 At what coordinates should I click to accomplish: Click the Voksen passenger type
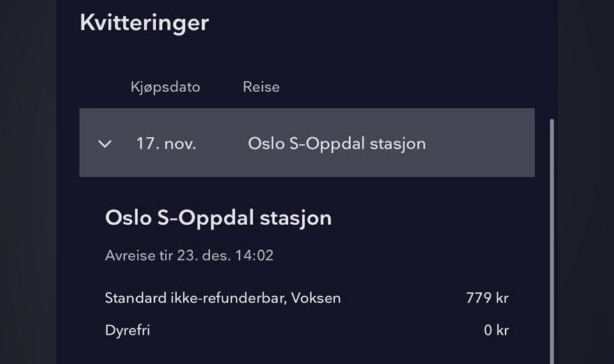pos(316,297)
